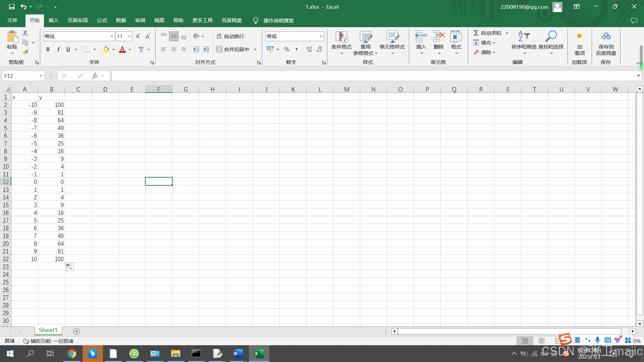Click the Insert Function fx icon
Image resolution: width=644 pixels, height=362 pixels.
click(95, 76)
